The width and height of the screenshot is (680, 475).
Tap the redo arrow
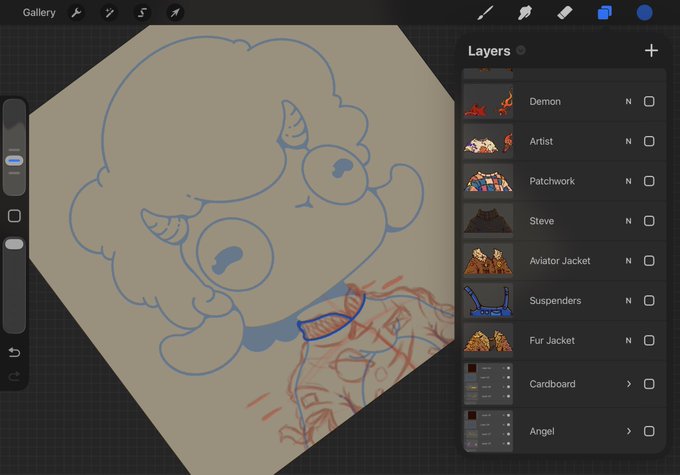[14, 376]
